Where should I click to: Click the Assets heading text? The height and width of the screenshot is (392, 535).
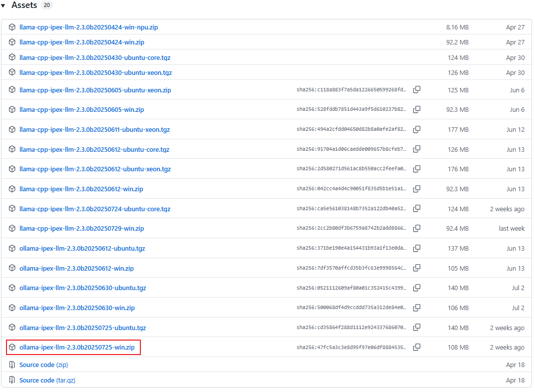coord(24,5)
